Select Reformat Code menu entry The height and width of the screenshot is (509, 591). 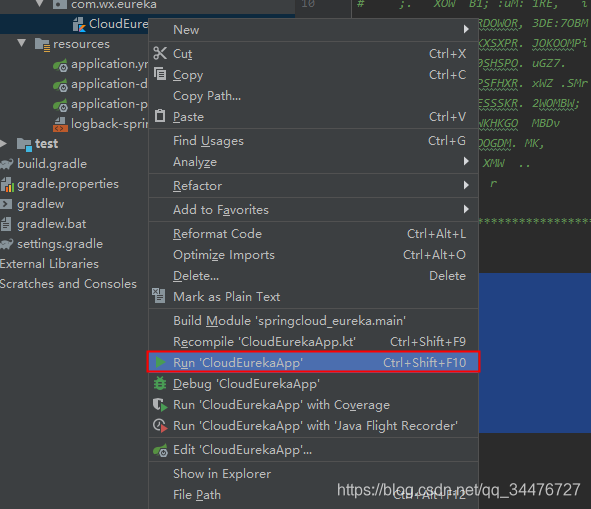coord(314,234)
